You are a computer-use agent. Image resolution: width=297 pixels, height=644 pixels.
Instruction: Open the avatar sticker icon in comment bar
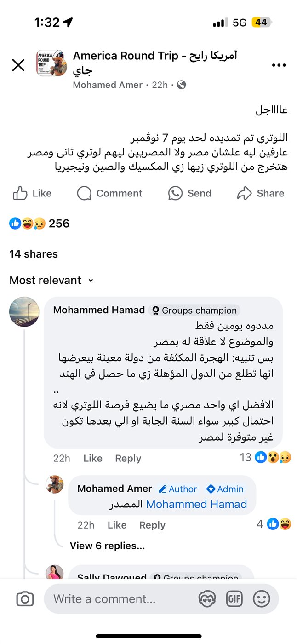pyautogui.click(x=207, y=598)
